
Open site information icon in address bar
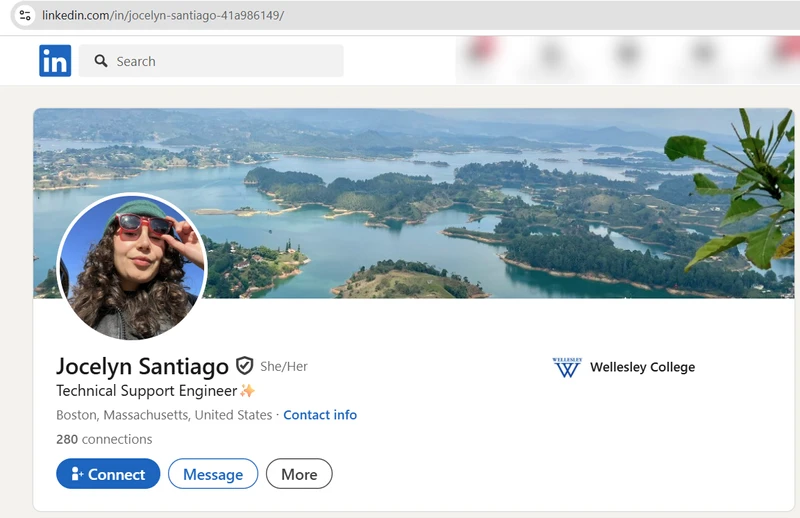25,15
